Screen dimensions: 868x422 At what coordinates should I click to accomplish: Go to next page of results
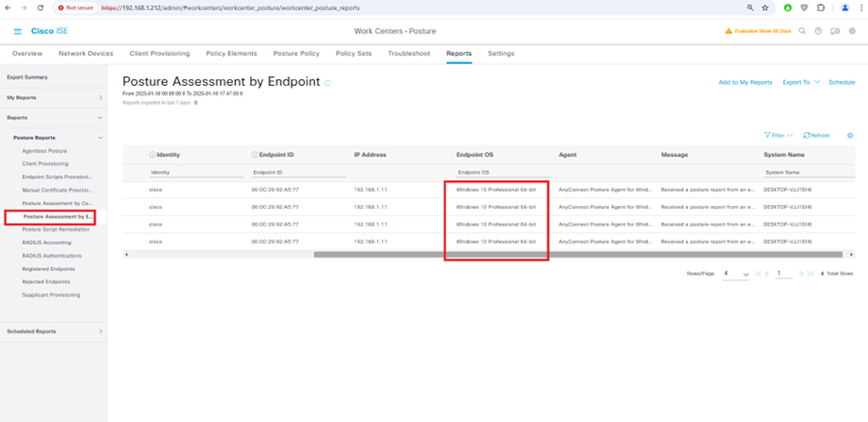(x=801, y=274)
